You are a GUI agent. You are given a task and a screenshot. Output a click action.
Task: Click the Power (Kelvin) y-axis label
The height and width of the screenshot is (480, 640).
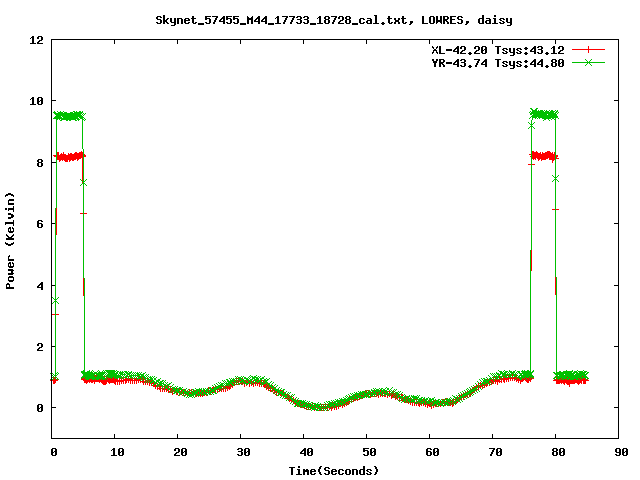tap(10, 241)
